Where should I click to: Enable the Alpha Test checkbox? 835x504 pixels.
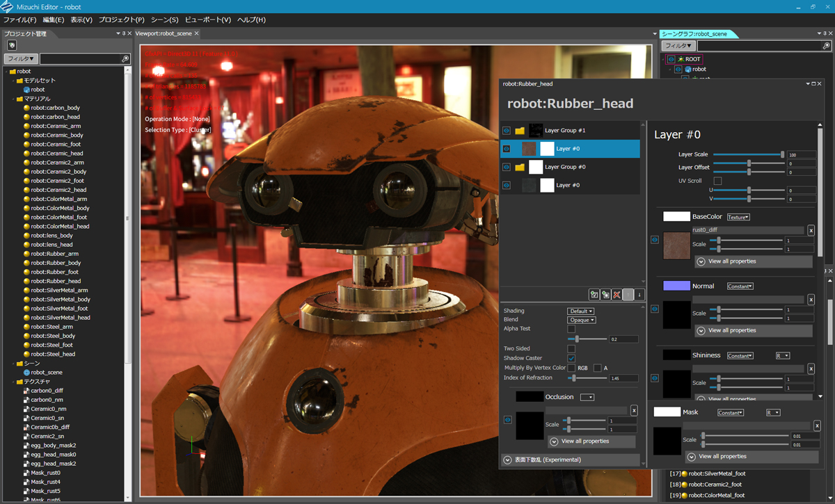tap(571, 329)
